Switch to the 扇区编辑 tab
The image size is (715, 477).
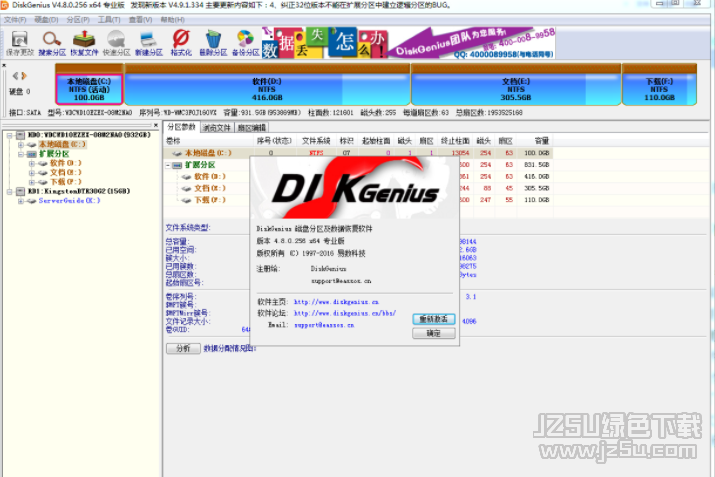[252, 128]
